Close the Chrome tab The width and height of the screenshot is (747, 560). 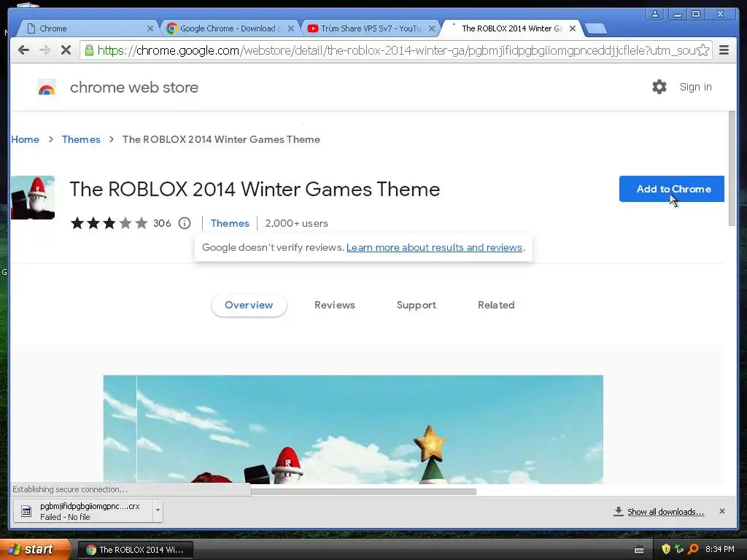click(x=150, y=28)
